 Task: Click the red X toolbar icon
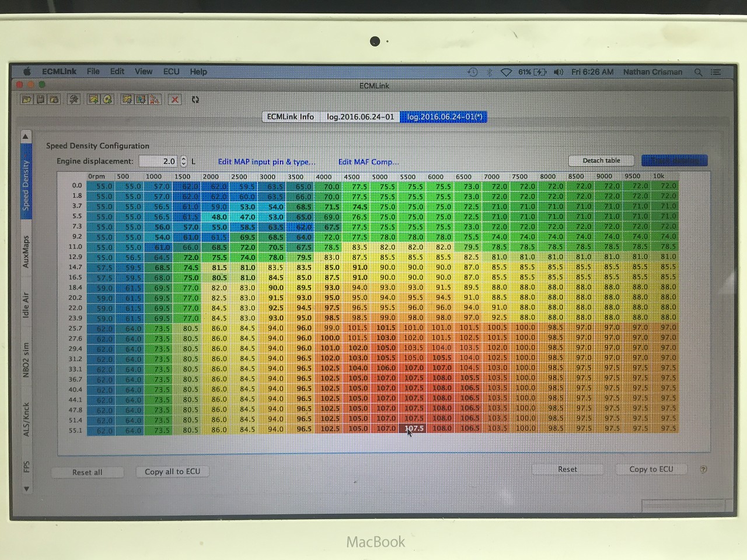click(174, 100)
